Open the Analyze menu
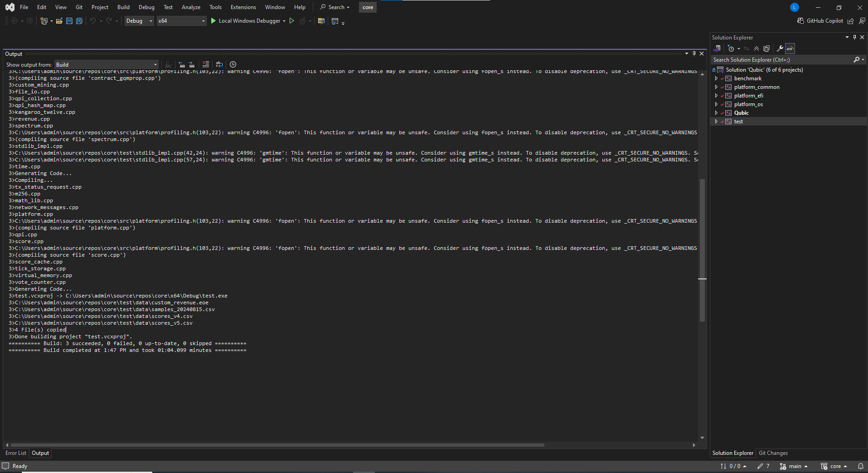 click(191, 7)
